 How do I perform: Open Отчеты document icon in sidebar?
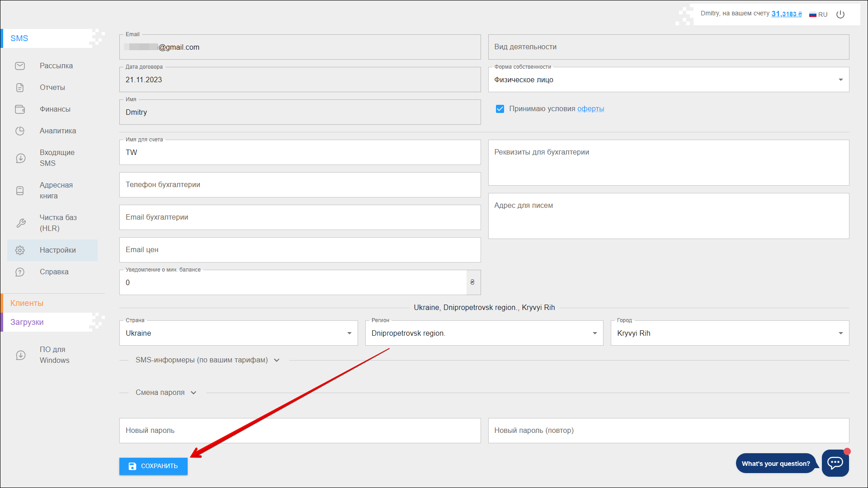20,88
